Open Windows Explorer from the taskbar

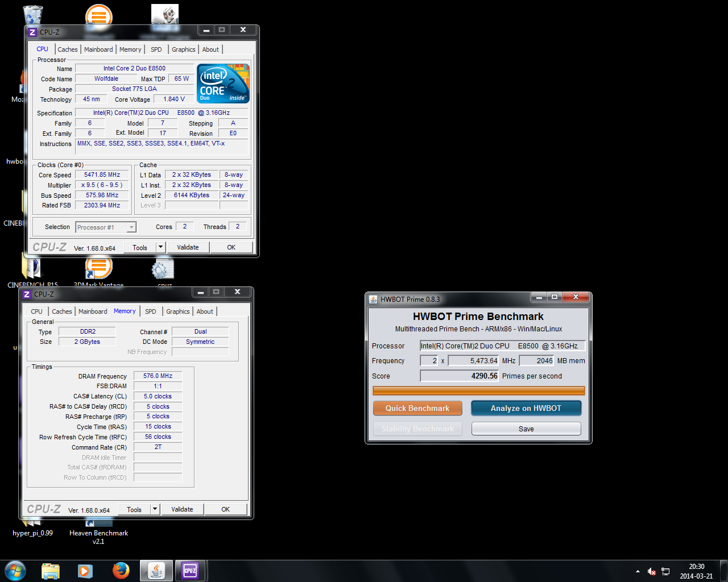[x=51, y=571]
